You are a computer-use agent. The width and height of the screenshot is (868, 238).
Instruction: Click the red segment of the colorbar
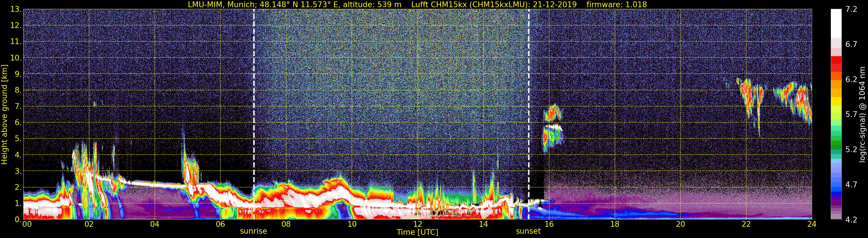pyautogui.click(x=836, y=60)
